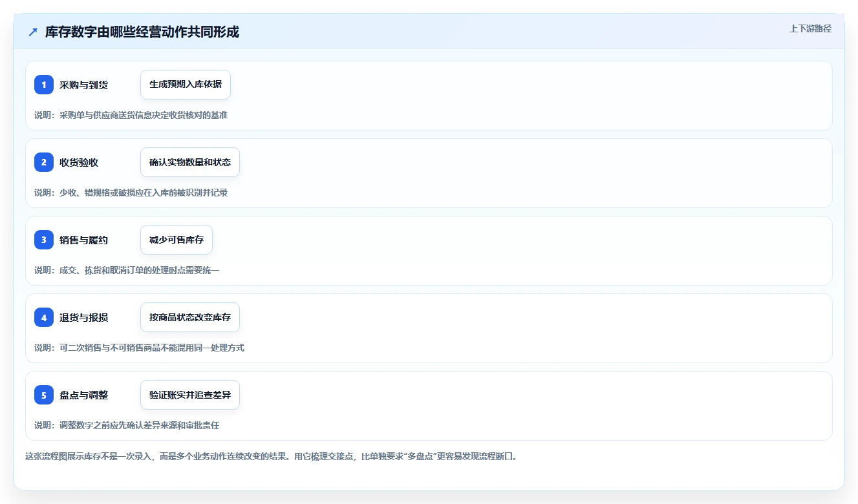Click the note about 可二次销售与不可销售商品
858x504 pixels.
click(139, 348)
